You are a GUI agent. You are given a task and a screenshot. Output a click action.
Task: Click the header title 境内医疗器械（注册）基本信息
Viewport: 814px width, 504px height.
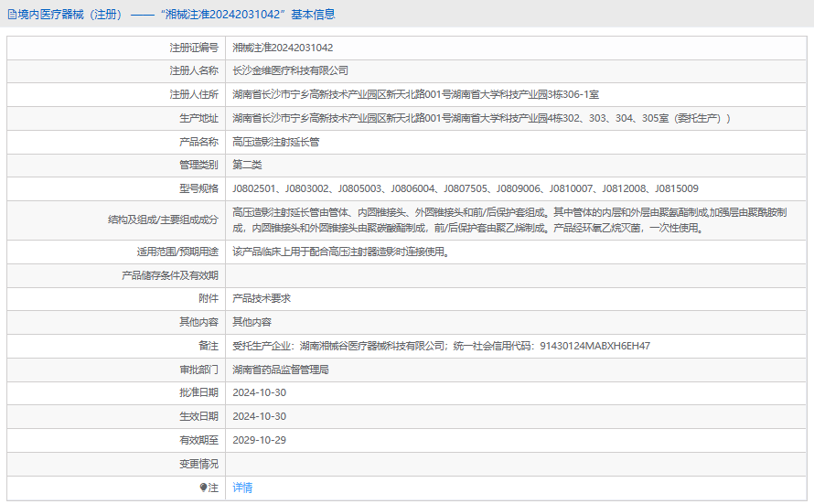tap(177, 15)
